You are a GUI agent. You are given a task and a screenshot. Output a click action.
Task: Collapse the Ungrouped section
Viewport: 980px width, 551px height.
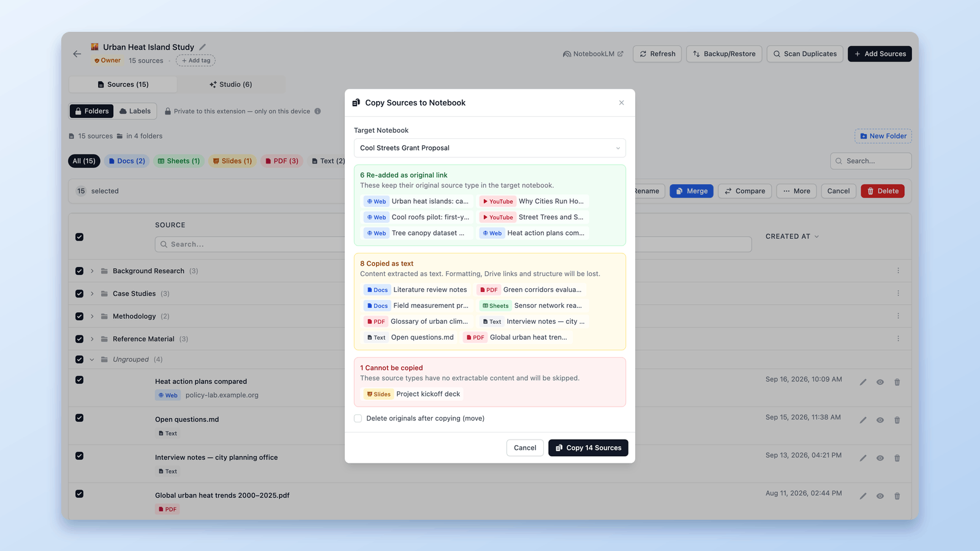[92, 360]
